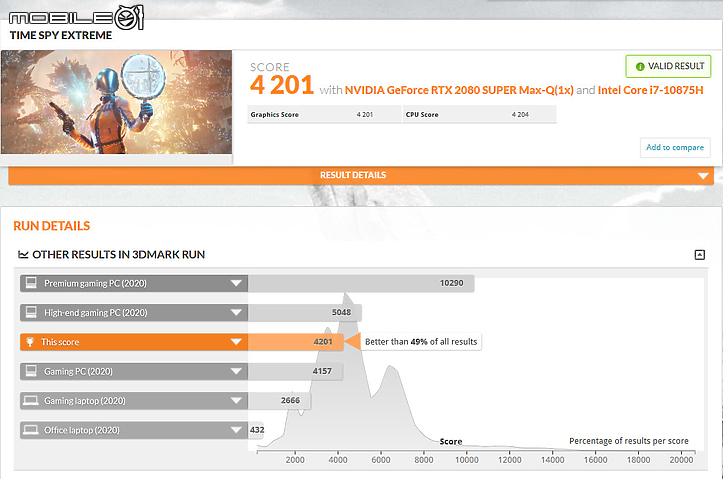Click the 20000 axis tick label
The image size is (723, 479).
tap(681, 460)
